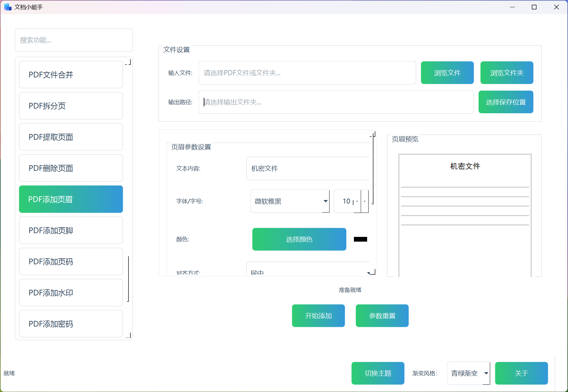Open the PDF添加密码 feature

point(71,324)
